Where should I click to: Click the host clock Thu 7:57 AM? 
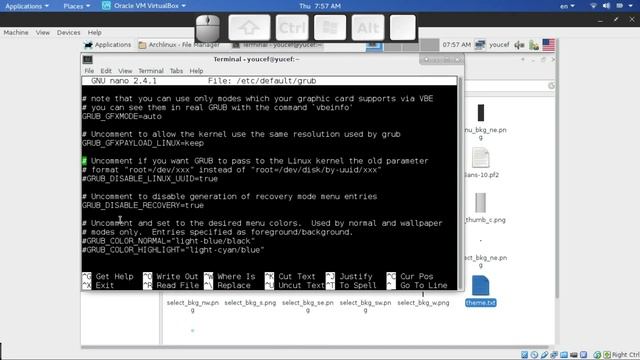point(320,6)
